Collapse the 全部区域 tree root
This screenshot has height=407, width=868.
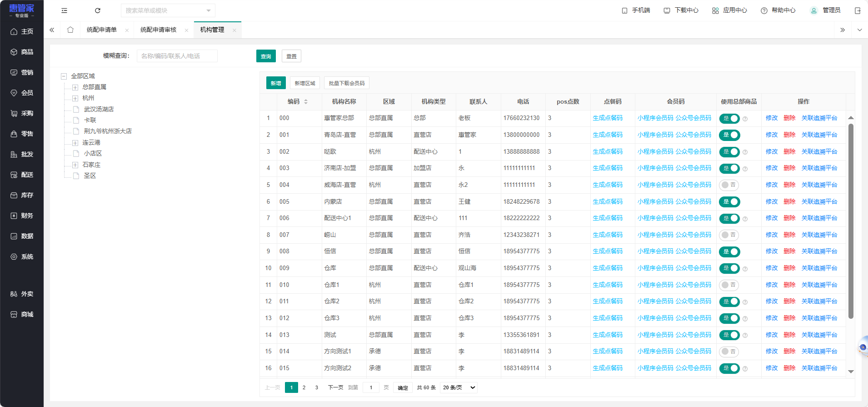click(x=64, y=76)
